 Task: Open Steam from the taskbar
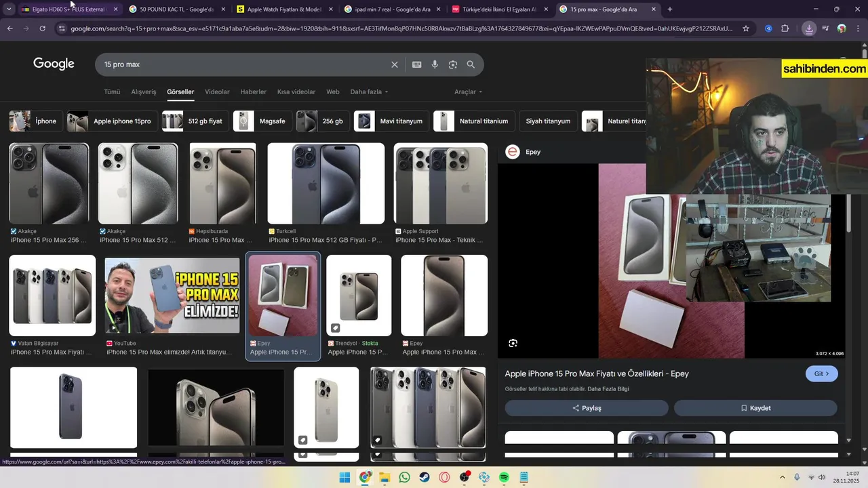click(425, 477)
